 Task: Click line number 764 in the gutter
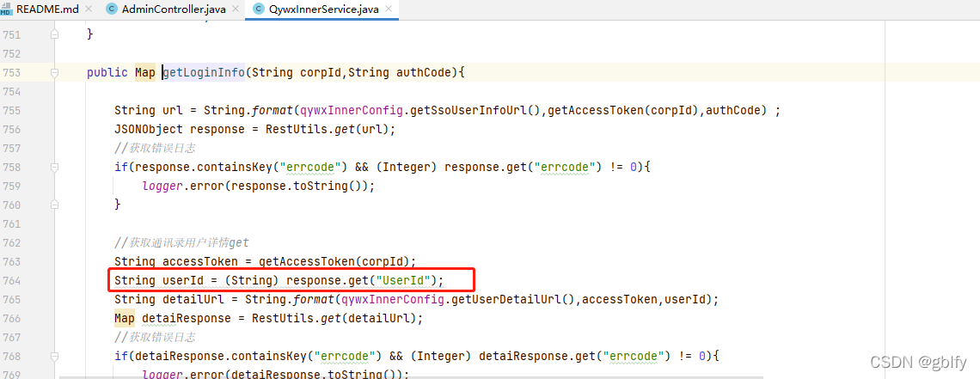(x=12, y=280)
